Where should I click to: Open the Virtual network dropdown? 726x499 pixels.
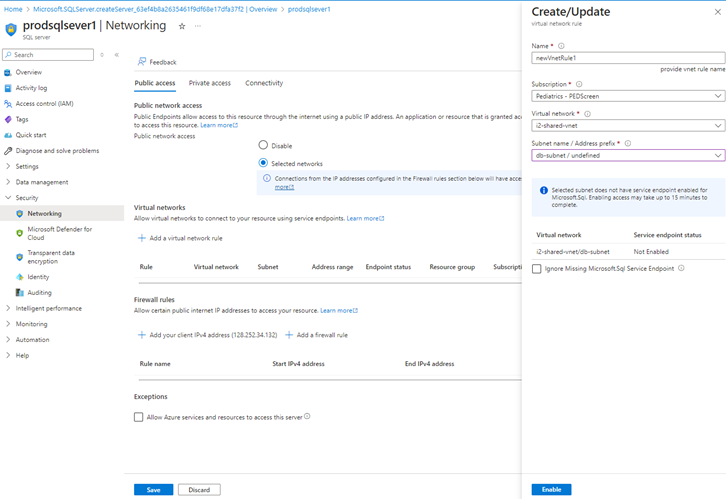tap(628, 125)
